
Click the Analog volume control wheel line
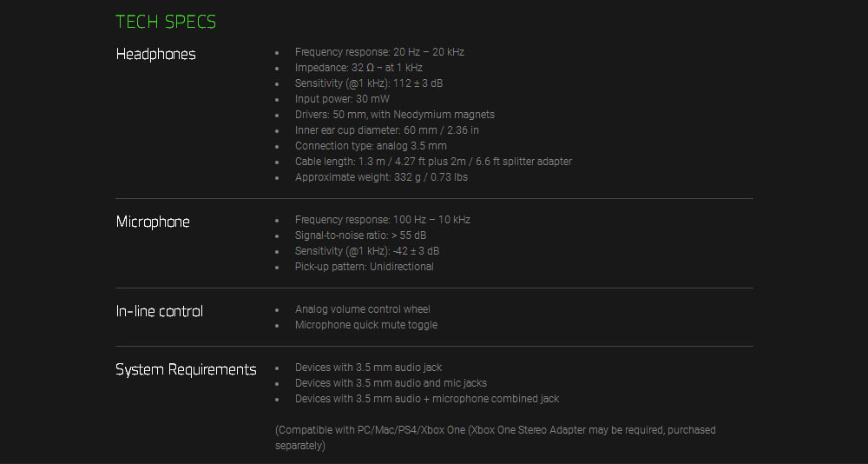pos(362,309)
